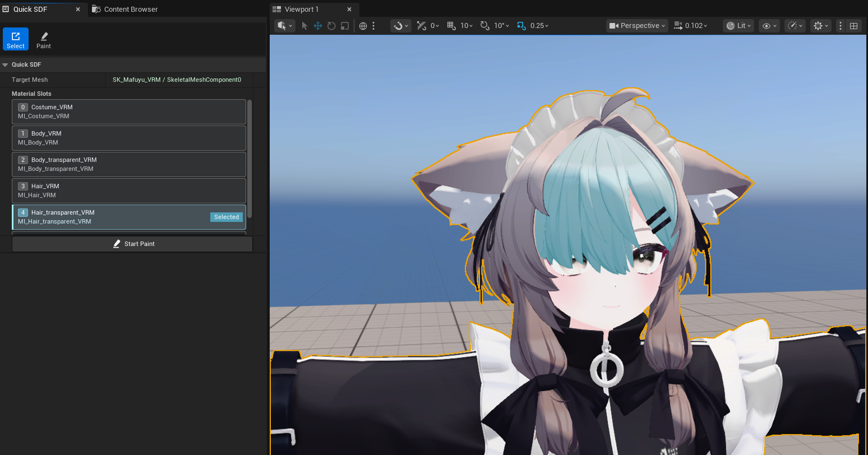This screenshot has width=868, height=455.
Task: Select material slot 2 Body_transparent_VRM
Action: point(129,164)
